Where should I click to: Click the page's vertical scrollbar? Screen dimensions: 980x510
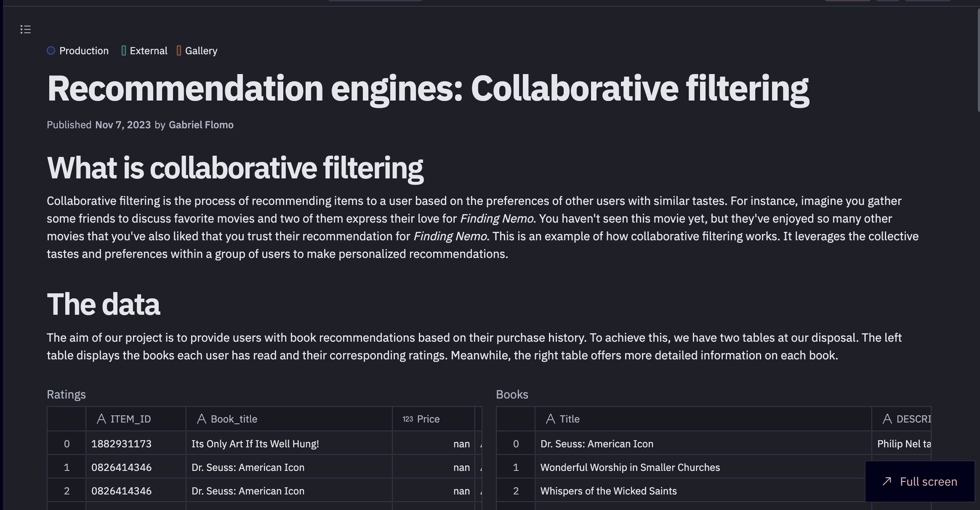978,59
